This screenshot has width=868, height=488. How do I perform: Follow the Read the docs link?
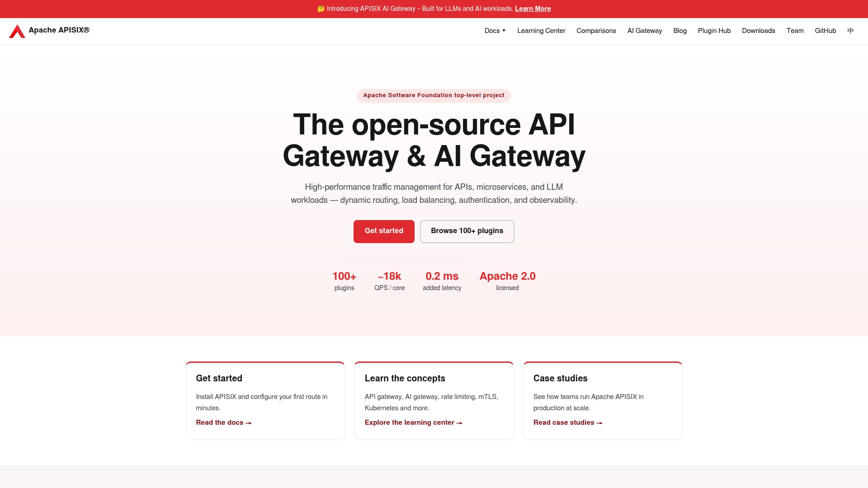coord(224,422)
